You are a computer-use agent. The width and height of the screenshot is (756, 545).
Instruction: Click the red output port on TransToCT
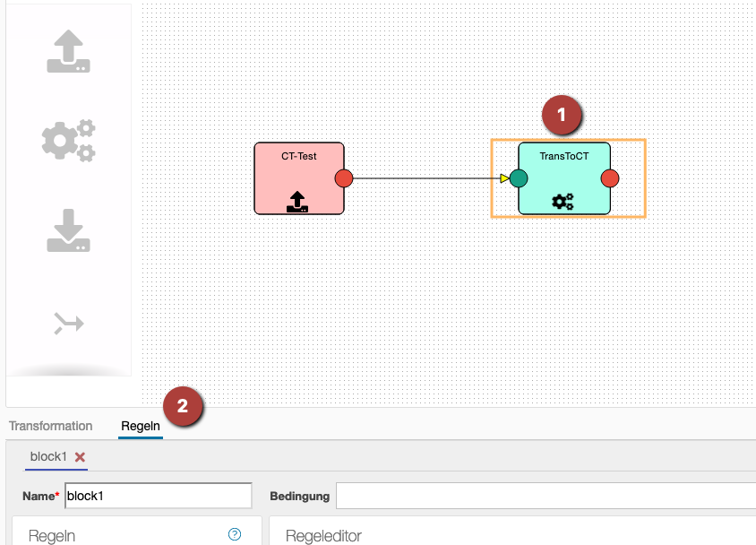610,178
